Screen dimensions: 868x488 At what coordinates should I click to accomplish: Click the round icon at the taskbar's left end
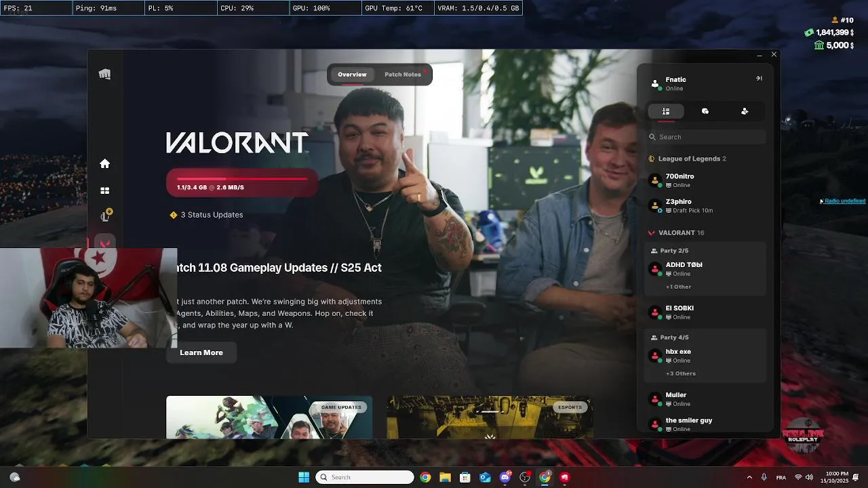[x=15, y=477]
